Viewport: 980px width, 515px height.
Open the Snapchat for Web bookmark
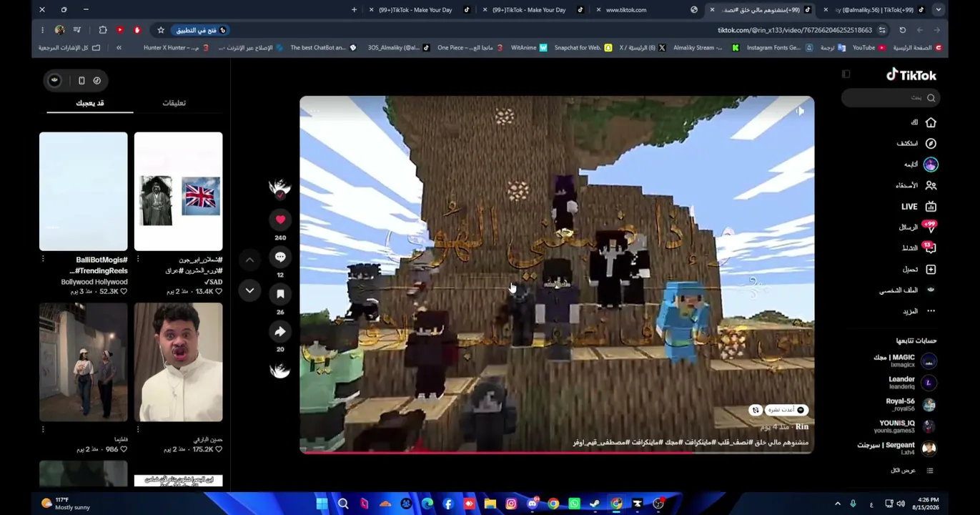(x=583, y=48)
